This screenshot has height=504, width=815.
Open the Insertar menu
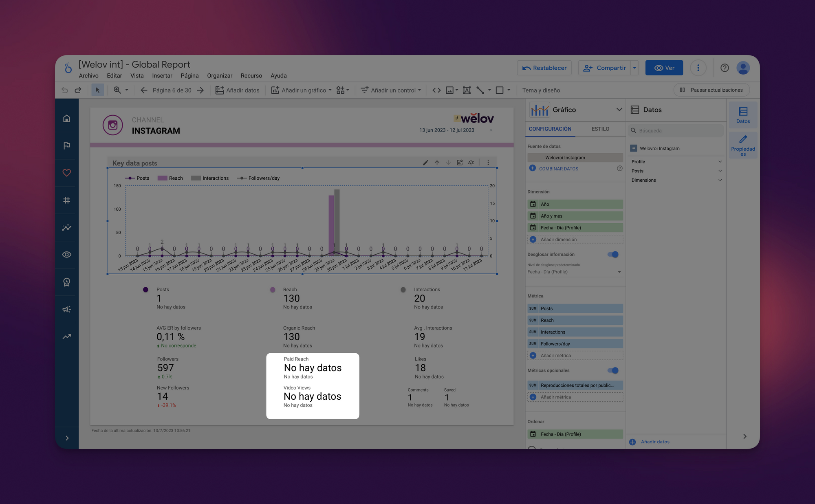(162, 76)
